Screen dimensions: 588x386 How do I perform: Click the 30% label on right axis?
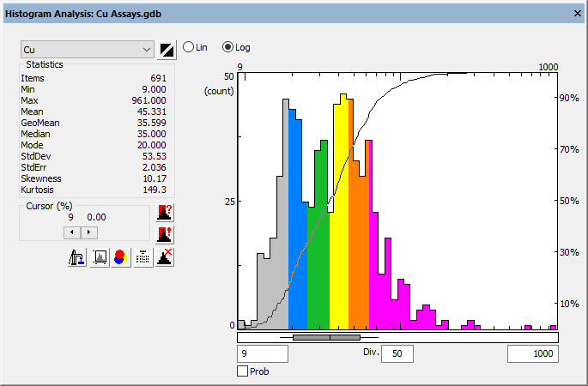569,252
